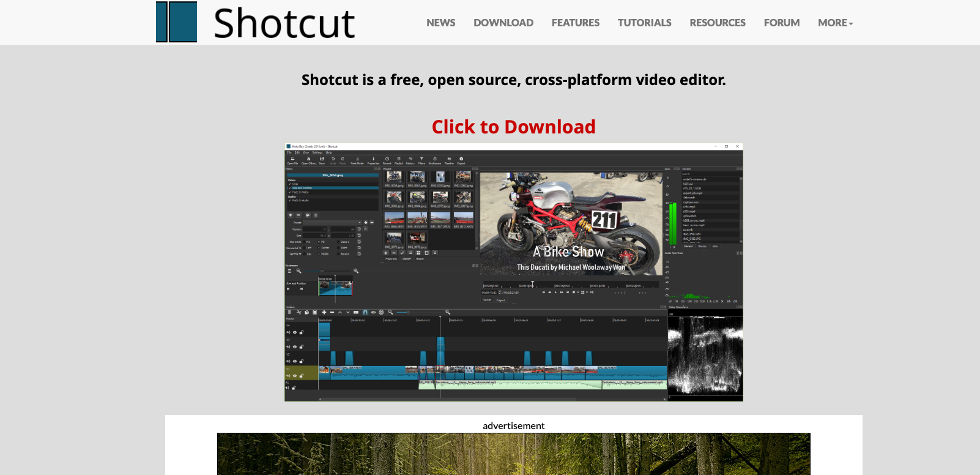Screen dimensions: 980x475
Task: Switch to the Jobs tab in Recent panel
Action: (715, 246)
